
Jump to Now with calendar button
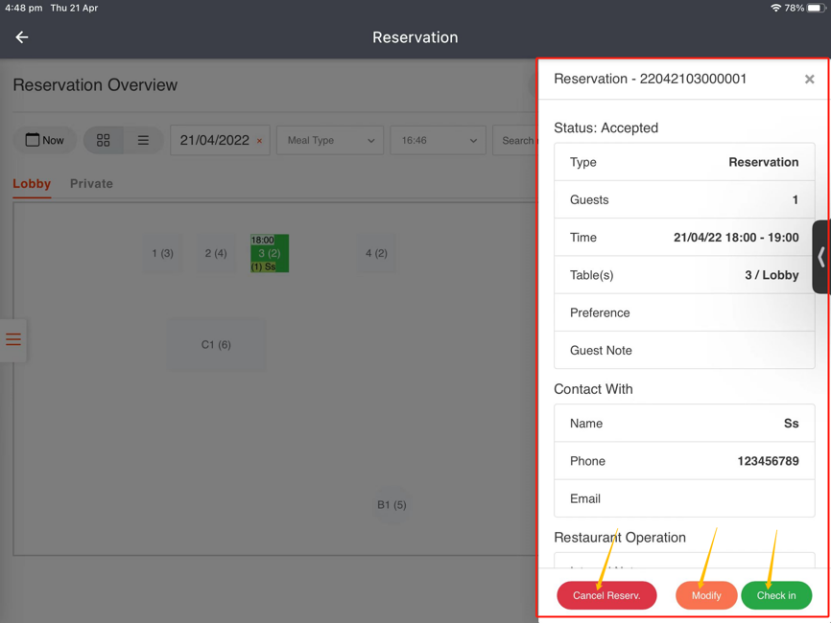[44, 141]
